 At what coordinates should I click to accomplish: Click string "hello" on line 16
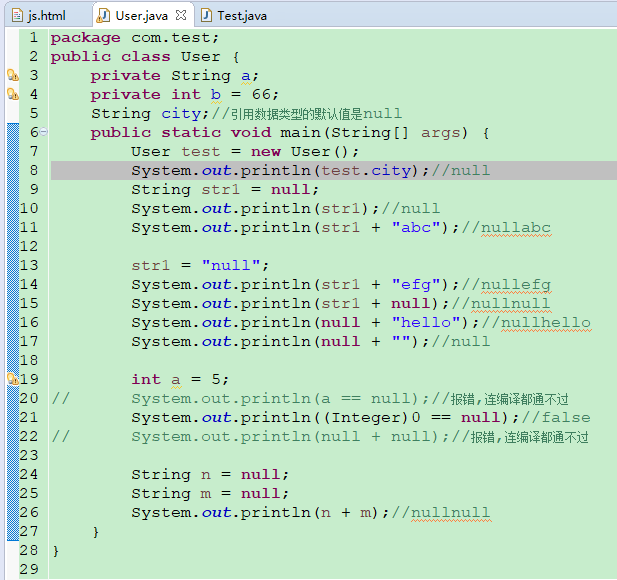[x=426, y=322]
